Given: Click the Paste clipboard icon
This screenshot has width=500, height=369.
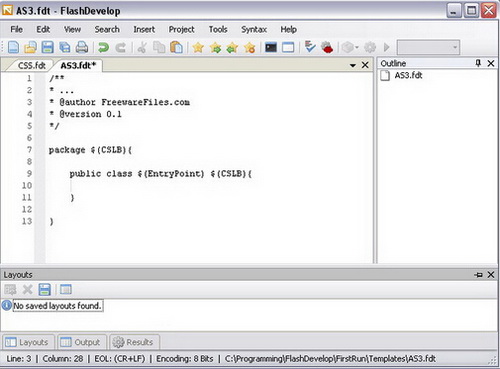Looking at the screenshot, I should coord(176,47).
